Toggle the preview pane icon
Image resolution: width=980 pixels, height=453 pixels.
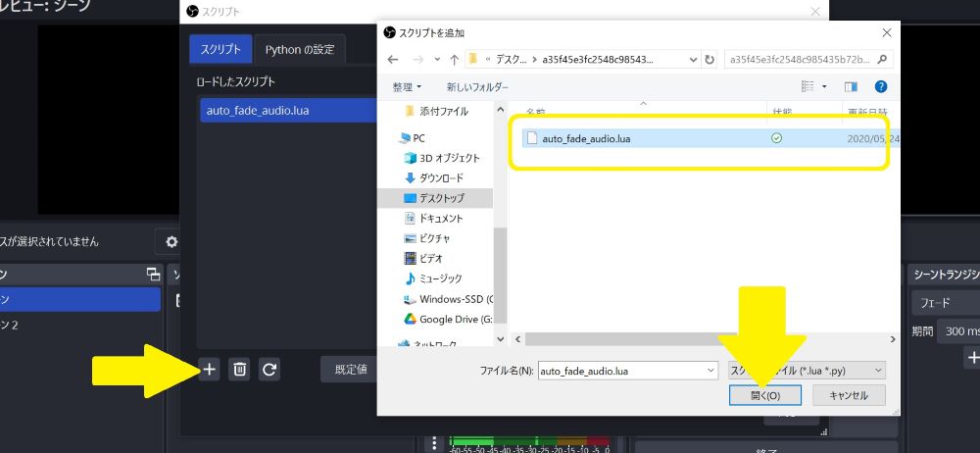851,86
